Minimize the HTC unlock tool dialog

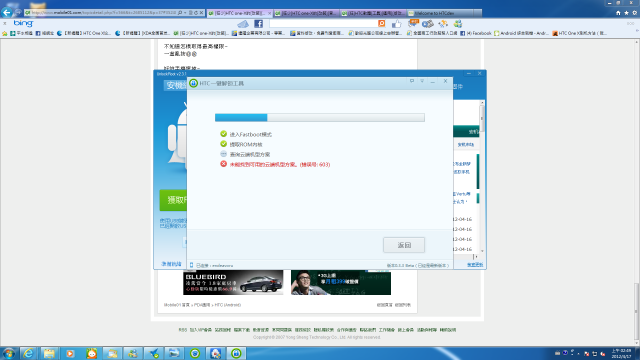[x=433, y=81]
